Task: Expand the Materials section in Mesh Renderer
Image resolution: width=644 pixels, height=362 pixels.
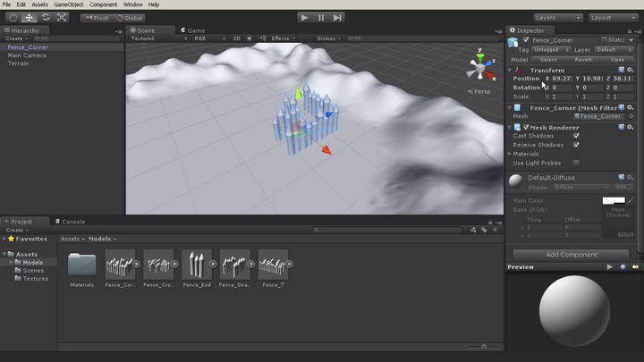Action: pos(510,154)
